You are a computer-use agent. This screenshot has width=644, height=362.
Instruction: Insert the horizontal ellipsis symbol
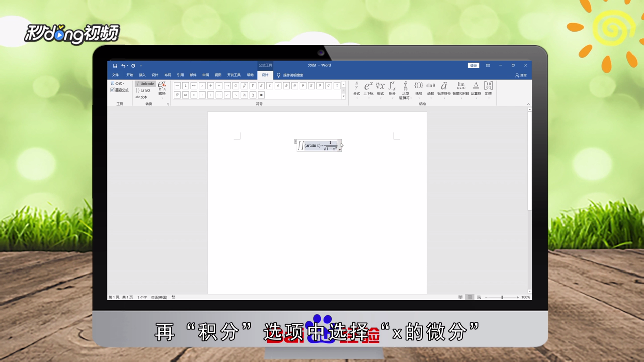[219, 95]
